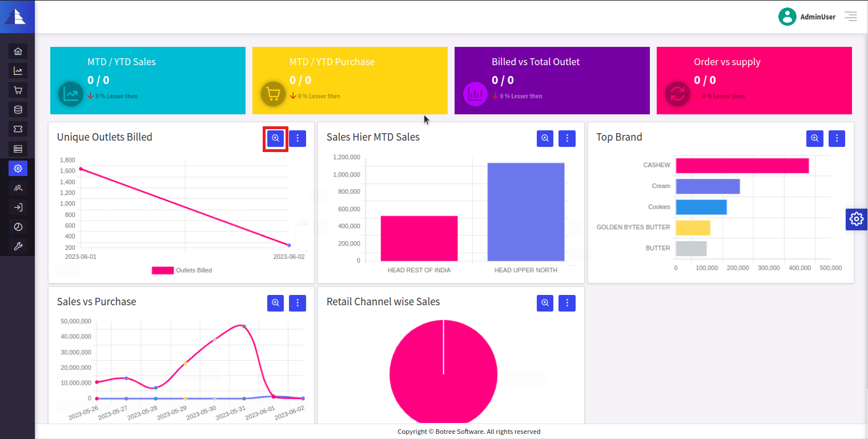The width and height of the screenshot is (868, 439).
Task: Open the ticket coupon sidebar icon
Action: coord(18,129)
